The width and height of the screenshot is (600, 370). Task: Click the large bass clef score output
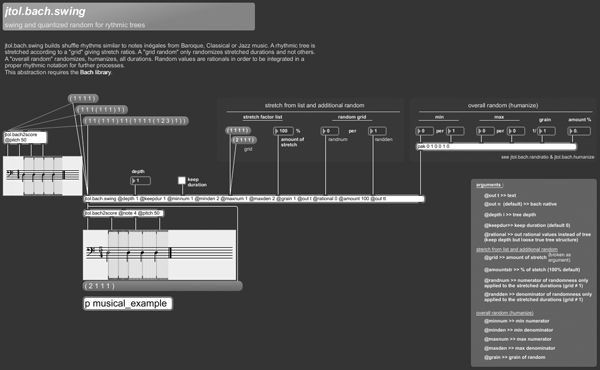click(160, 254)
